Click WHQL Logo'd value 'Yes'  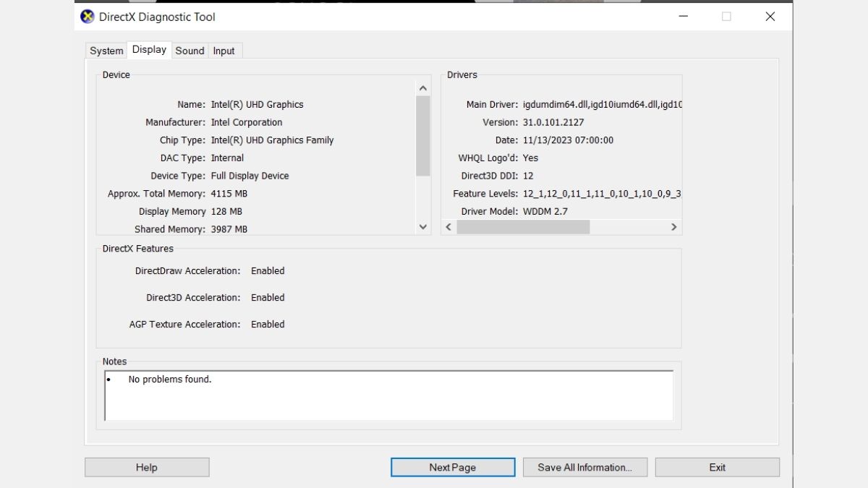(x=530, y=158)
